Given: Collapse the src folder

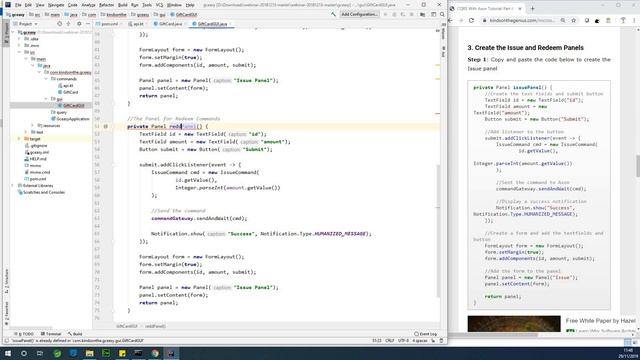Looking at the screenshot, I should [x=19, y=52].
